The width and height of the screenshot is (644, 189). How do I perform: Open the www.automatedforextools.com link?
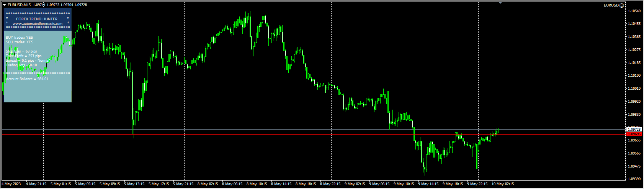click(38, 24)
